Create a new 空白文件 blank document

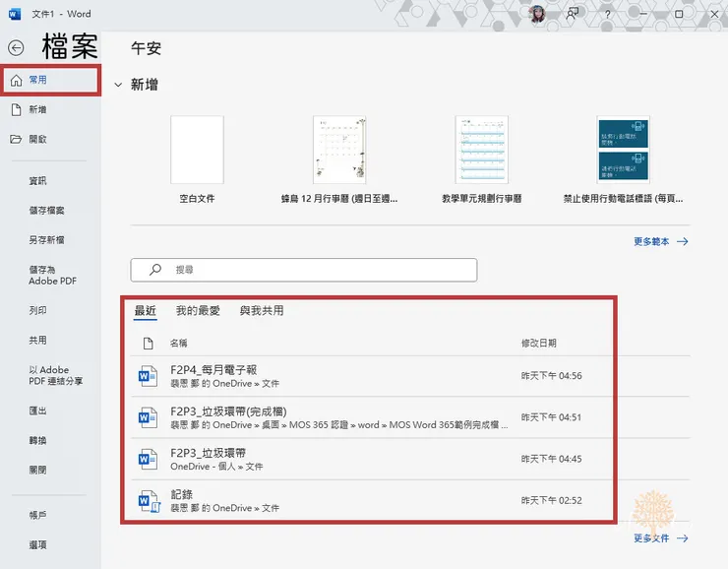198,150
